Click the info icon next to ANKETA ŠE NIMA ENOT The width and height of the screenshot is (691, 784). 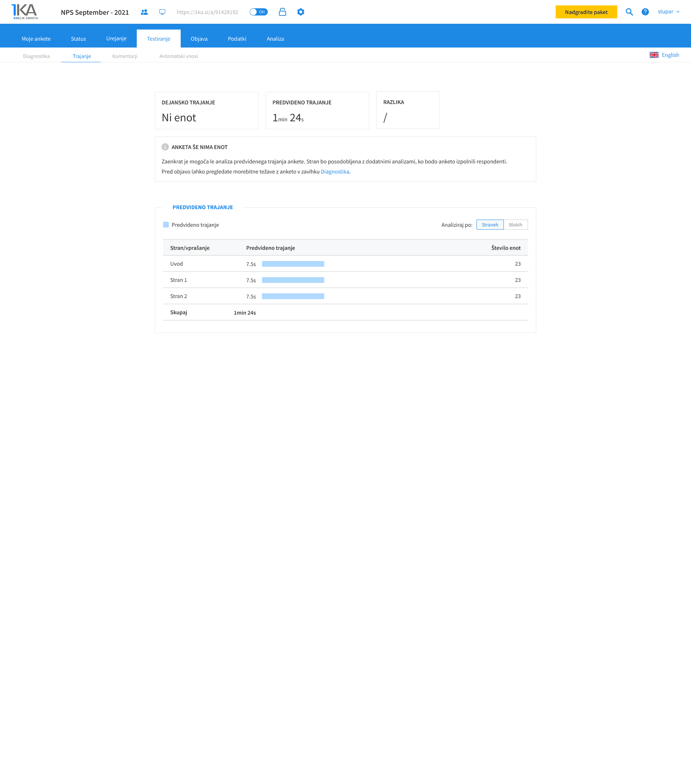[x=165, y=147]
